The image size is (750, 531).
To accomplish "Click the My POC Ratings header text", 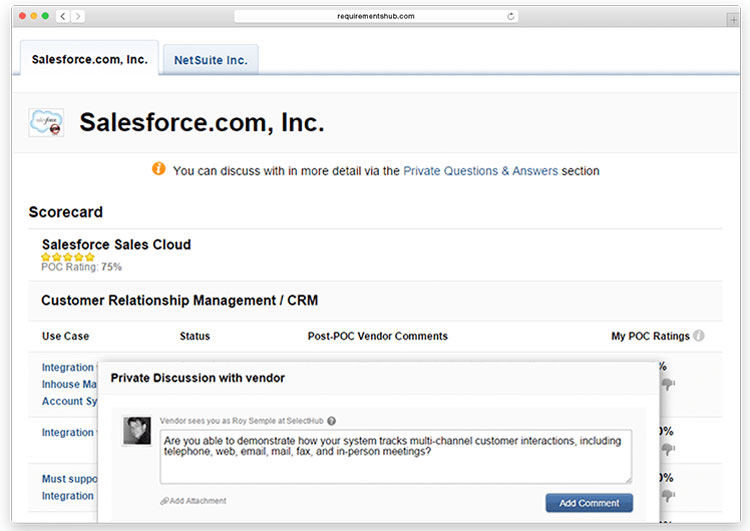I will tap(650, 336).
